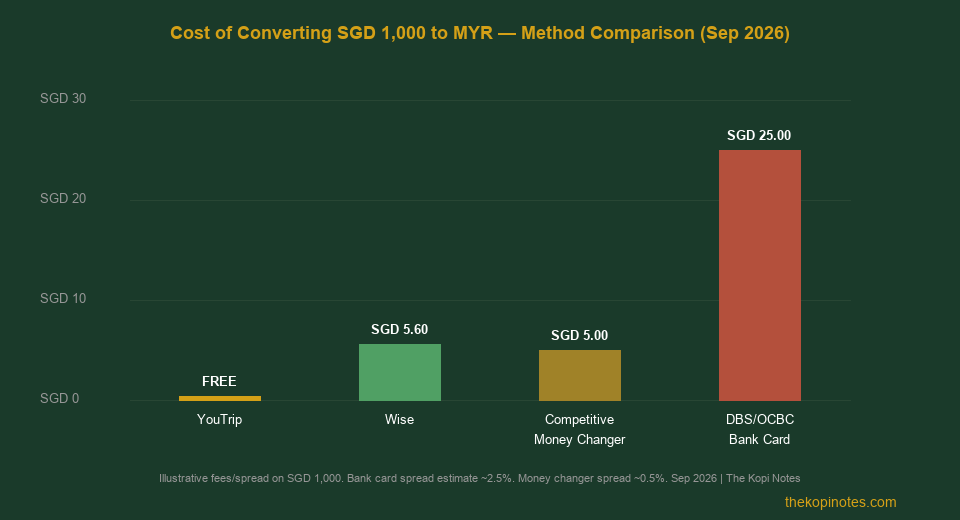Click the Wise axis label
This screenshot has width=960, height=520.
click(399, 420)
